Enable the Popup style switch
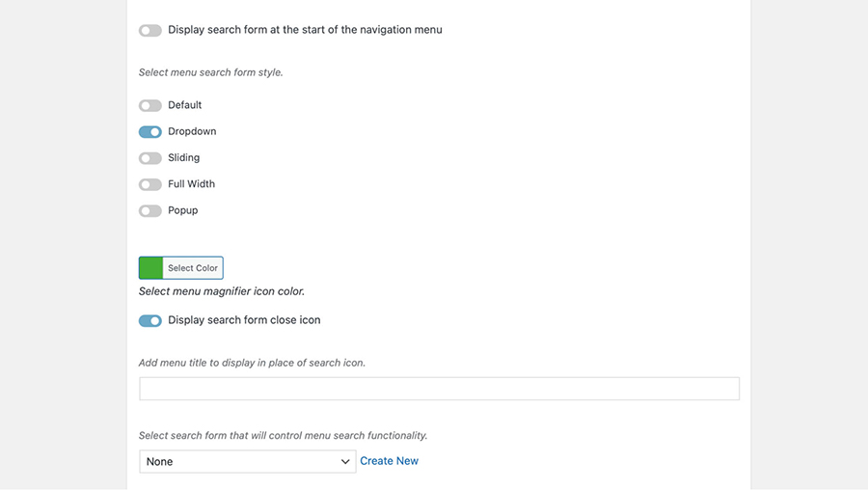 [x=149, y=210]
